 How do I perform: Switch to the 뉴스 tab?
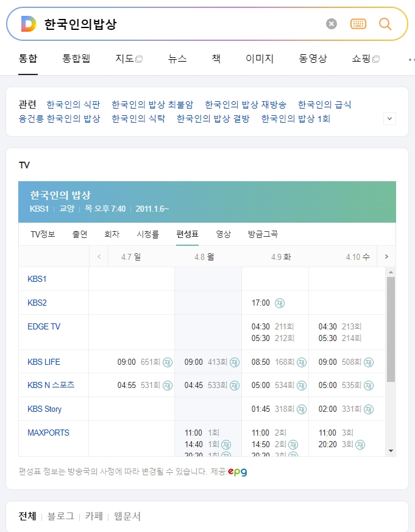point(177,59)
